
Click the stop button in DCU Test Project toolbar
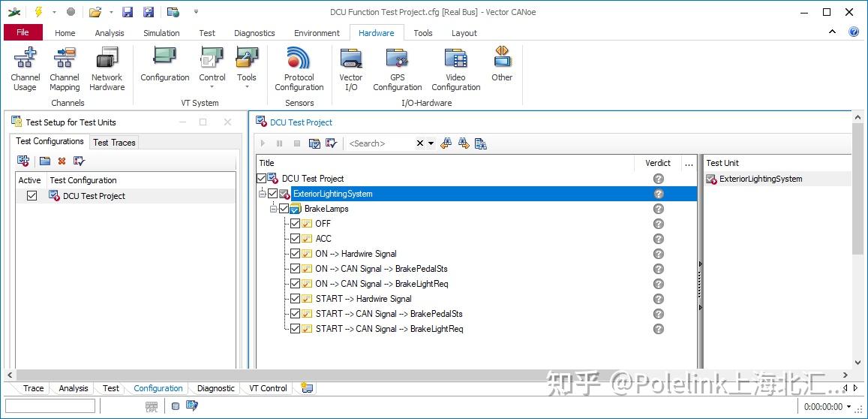click(x=297, y=143)
